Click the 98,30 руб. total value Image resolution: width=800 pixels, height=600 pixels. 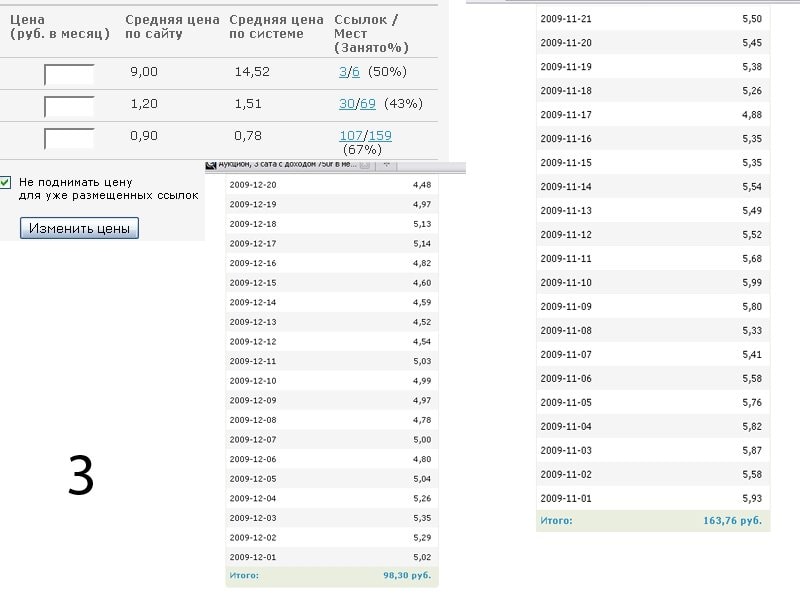pos(406,576)
